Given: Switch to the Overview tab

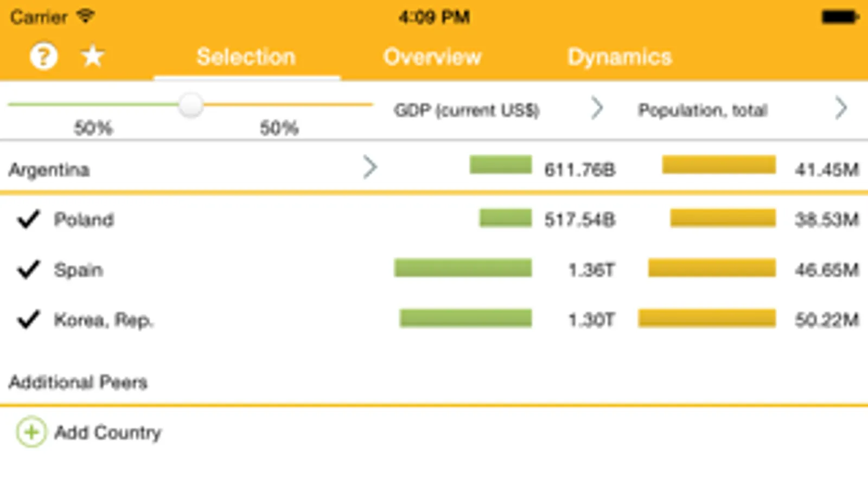Looking at the screenshot, I should (x=432, y=57).
